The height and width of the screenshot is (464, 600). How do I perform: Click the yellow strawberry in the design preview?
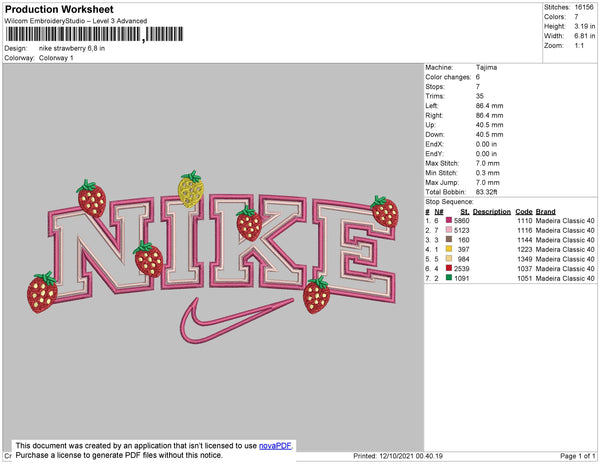[191, 189]
